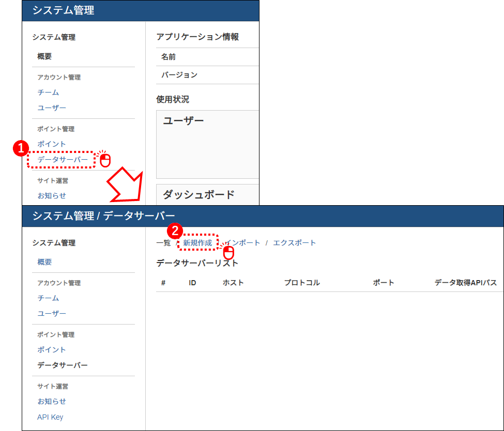The image size is (504, 431).
Task: Click the データ取得APIパス column header
Action: [465, 283]
